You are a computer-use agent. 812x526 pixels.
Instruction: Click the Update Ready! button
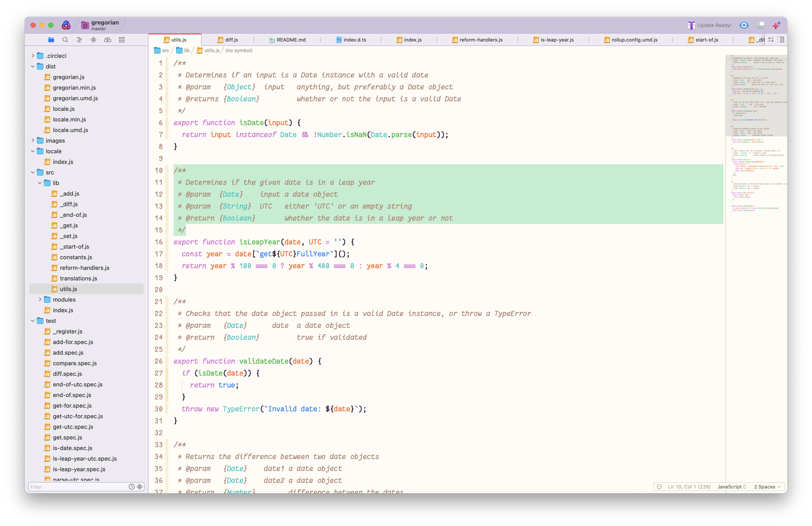pos(709,25)
